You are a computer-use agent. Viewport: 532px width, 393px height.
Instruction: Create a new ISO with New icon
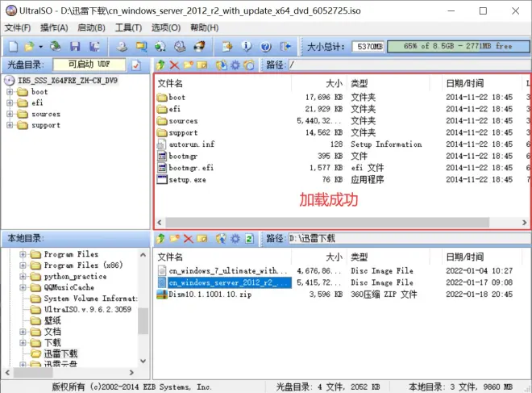13,46
